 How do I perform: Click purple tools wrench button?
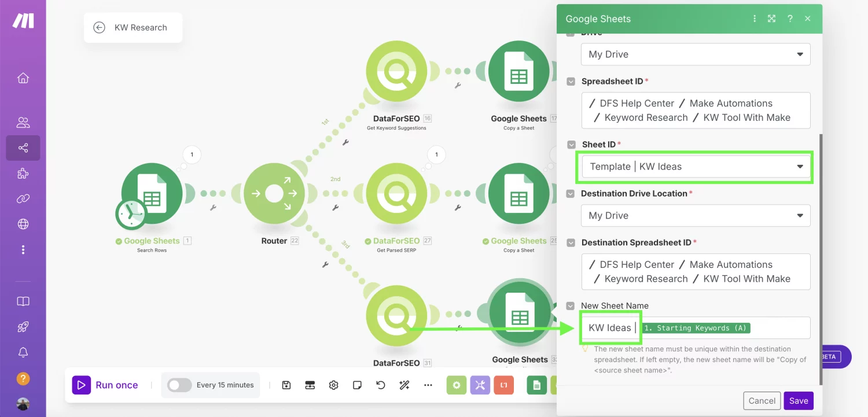click(480, 385)
